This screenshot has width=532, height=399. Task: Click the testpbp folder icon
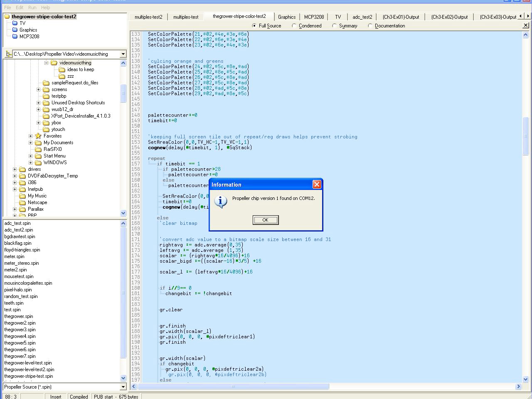(x=46, y=96)
